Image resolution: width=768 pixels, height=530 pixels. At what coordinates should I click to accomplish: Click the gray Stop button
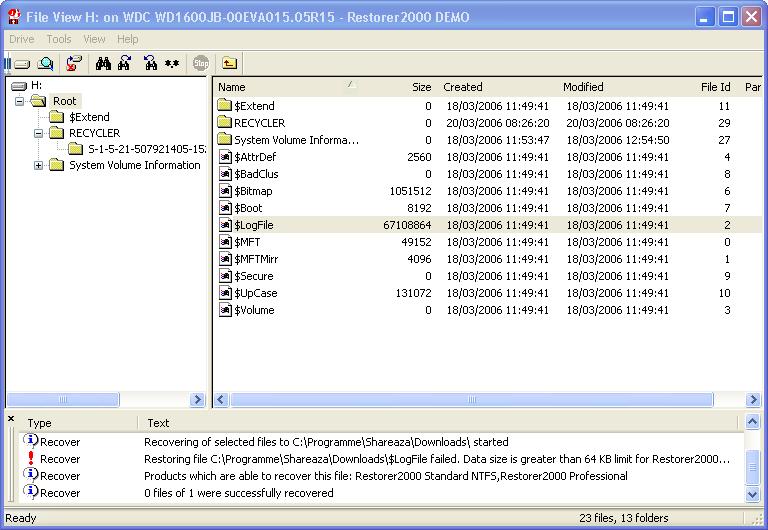201,63
